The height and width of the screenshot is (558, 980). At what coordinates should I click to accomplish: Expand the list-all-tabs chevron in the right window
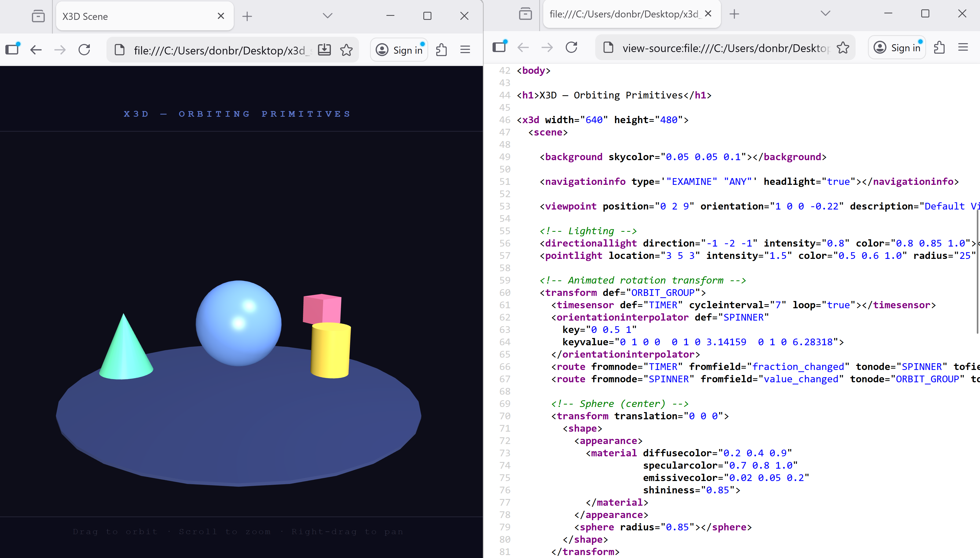[826, 13]
